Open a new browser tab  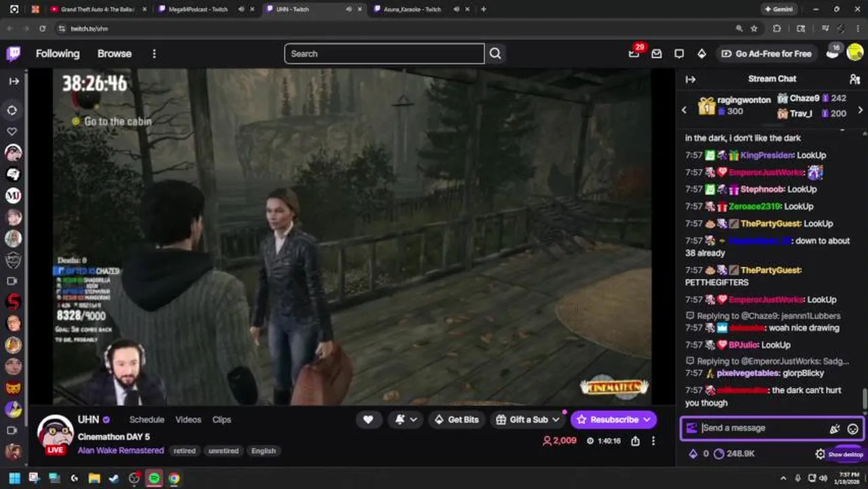coord(484,10)
